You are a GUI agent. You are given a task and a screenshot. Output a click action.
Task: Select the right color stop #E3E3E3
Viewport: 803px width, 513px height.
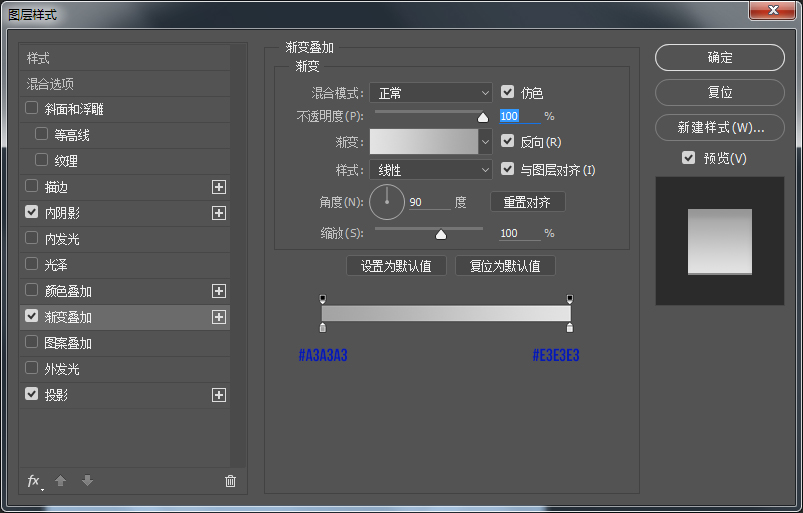point(569,328)
